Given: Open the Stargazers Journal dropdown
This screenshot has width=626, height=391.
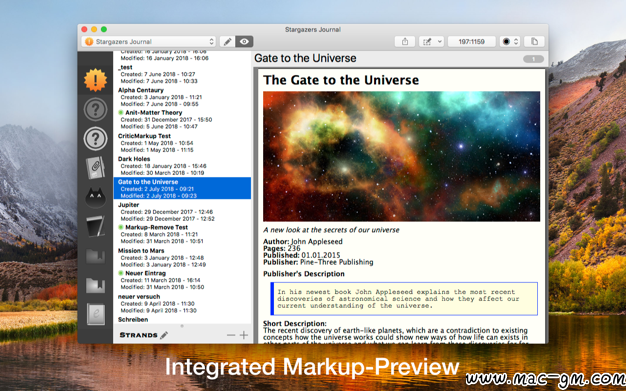Looking at the screenshot, I should pyautogui.click(x=149, y=42).
